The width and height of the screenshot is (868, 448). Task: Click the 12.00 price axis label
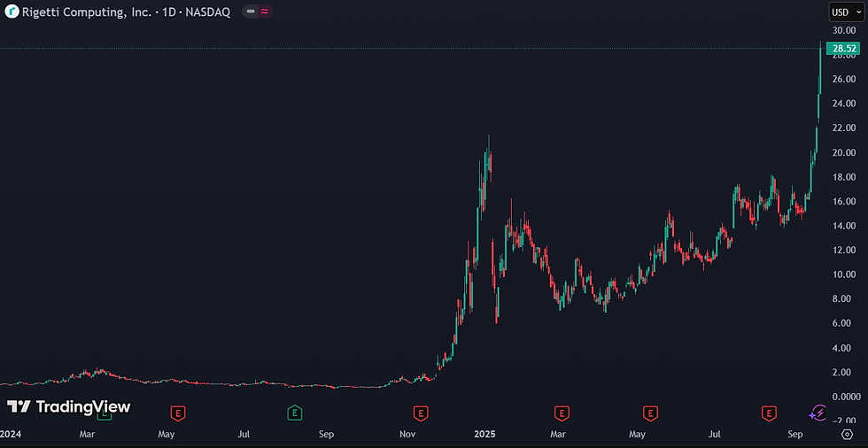(x=845, y=250)
